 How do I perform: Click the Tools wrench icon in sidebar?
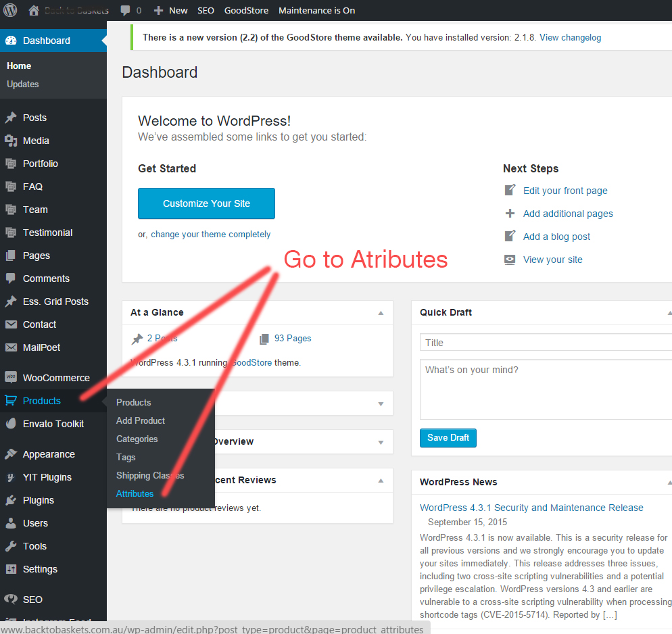(x=11, y=546)
